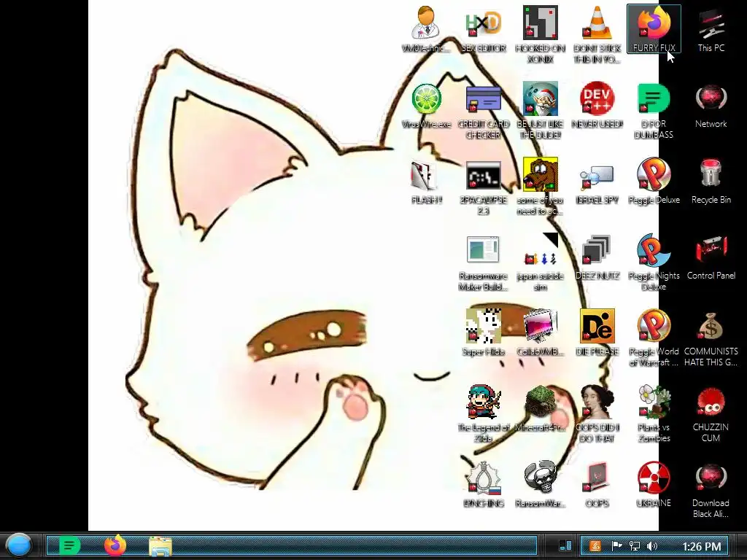Open RansomWar... skull icon

(x=540, y=484)
